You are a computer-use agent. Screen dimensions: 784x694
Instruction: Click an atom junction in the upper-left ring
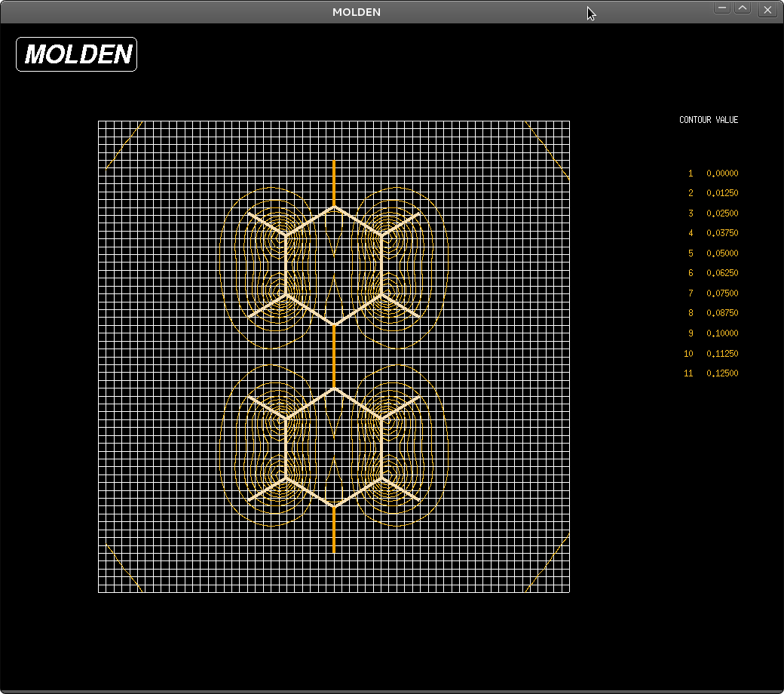[x=285, y=234]
